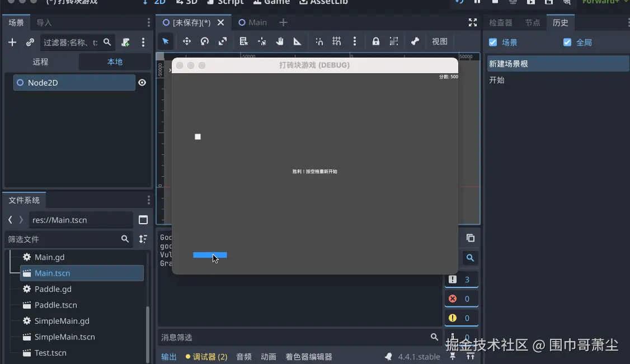
Task: Open the 导入 dock tab
Action: (44, 22)
